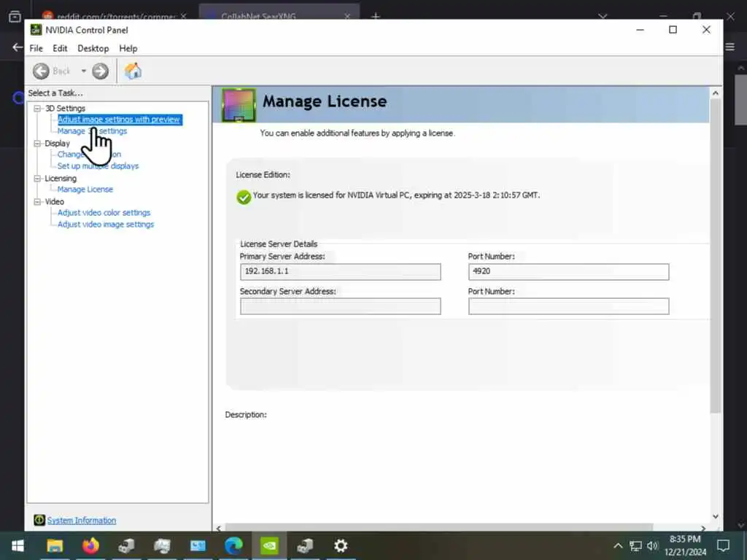
Task: Collapse the Licensing tree node
Action: coord(37,179)
